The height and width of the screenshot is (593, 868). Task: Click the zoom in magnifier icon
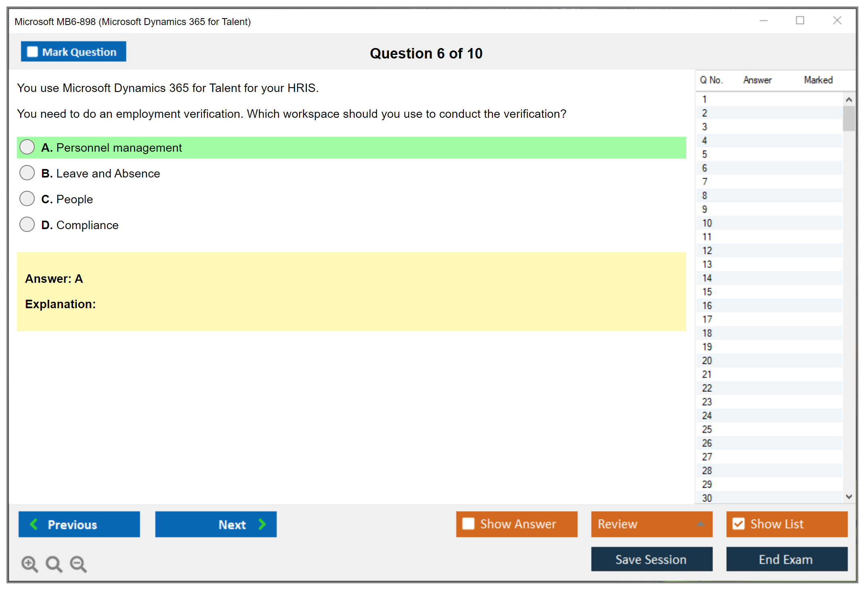[29, 564]
